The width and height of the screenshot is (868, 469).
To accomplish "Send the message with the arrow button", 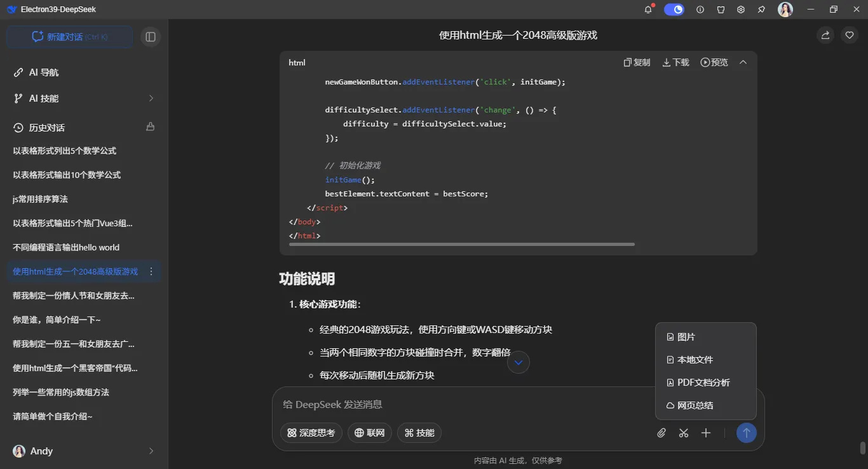I will (746, 433).
